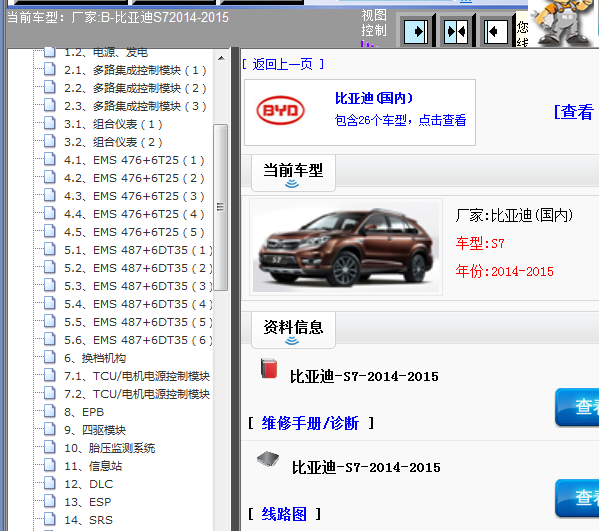599x531 pixels.
Task: Click document icon beside 9、四驱模块
Action: (x=49, y=429)
